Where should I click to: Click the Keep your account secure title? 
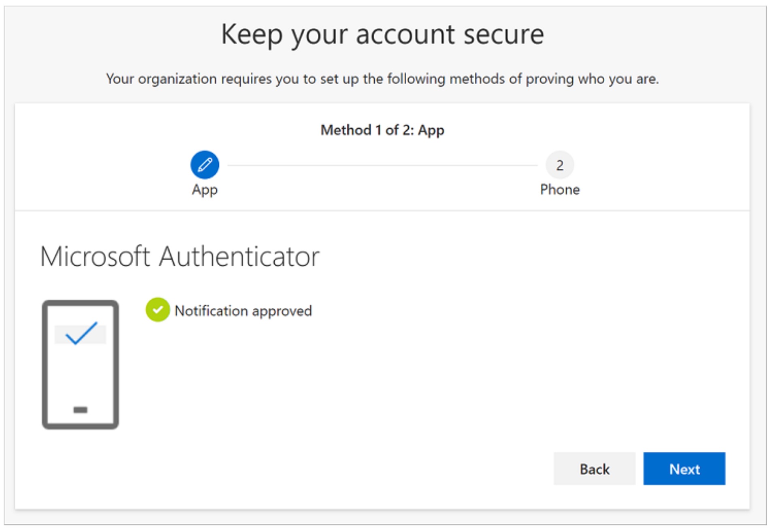(x=384, y=34)
